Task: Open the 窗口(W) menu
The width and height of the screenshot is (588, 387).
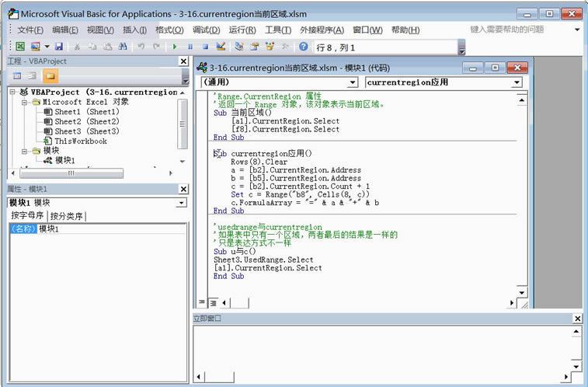Action: point(367,30)
